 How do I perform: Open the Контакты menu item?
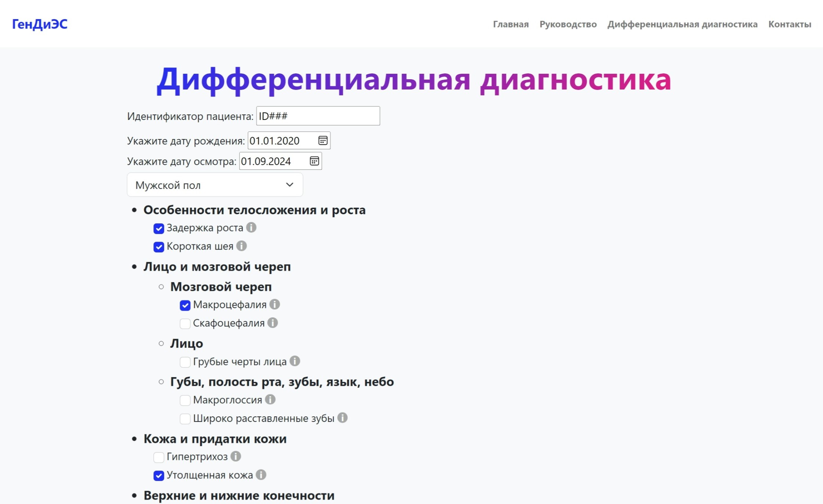coord(790,24)
